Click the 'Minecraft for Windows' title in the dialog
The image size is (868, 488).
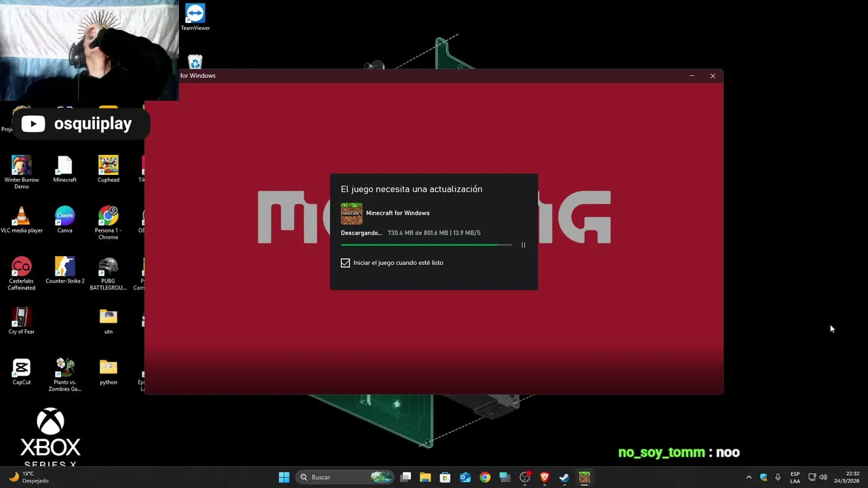(x=397, y=213)
